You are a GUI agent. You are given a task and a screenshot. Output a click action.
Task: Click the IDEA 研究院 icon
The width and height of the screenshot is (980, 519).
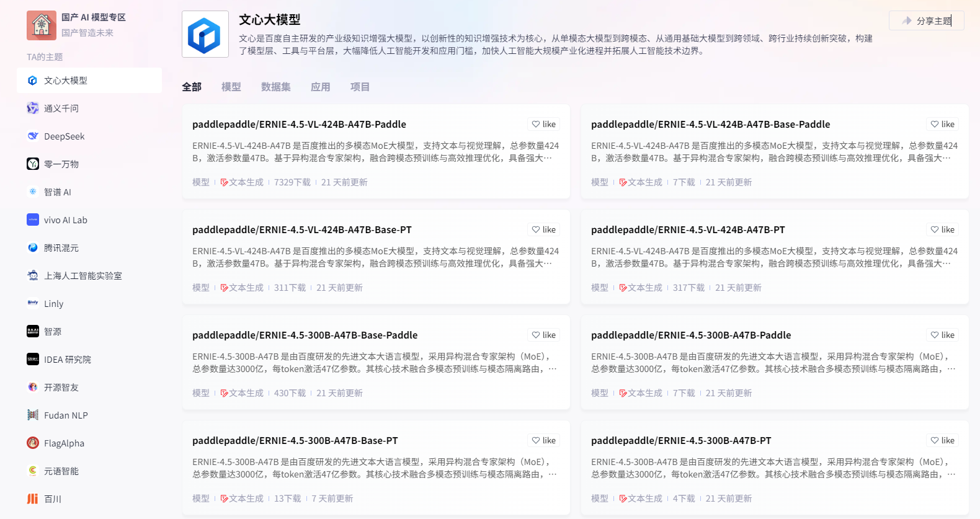click(33, 359)
